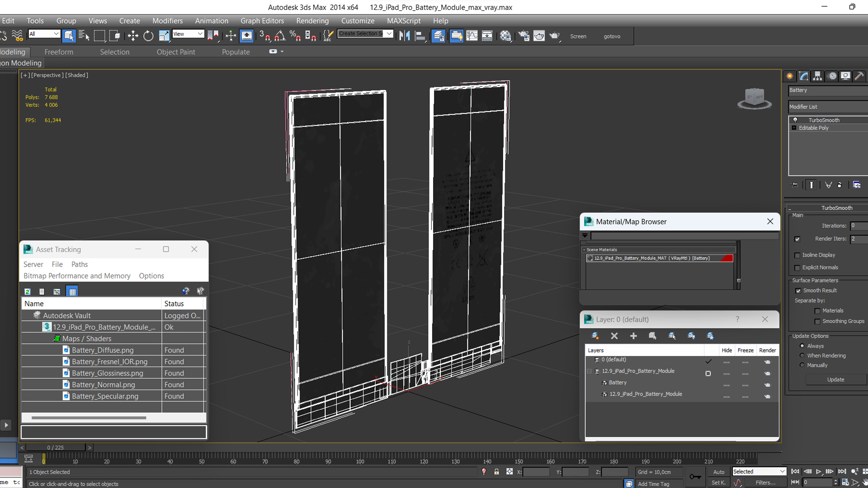868x488 pixels.
Task: Click the Mirror tool icon
Action: tap(405, 36)
